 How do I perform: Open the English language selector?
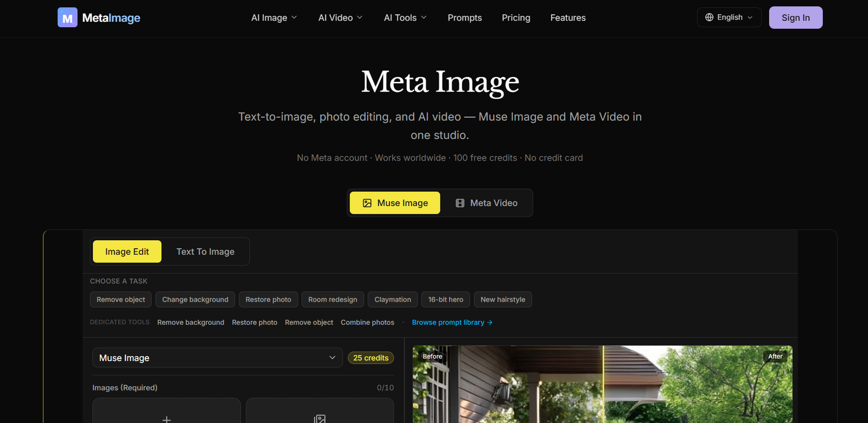click(x=729, y=17)
